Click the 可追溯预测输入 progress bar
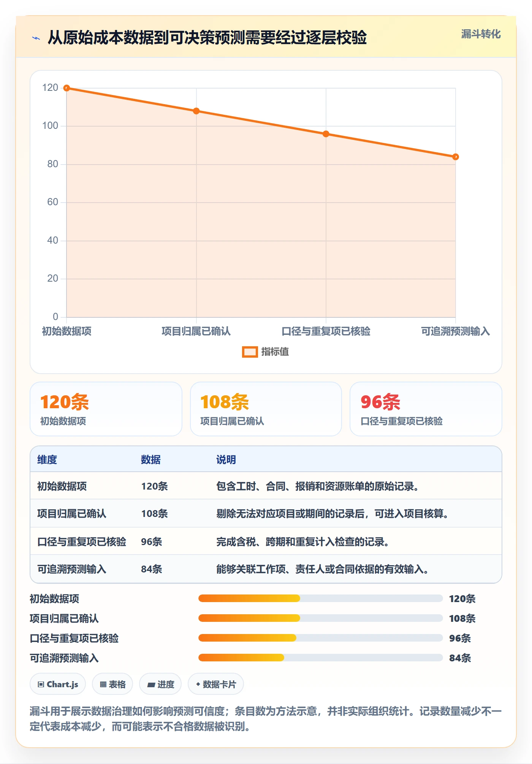The image size is (532, 764). point(320,658)
